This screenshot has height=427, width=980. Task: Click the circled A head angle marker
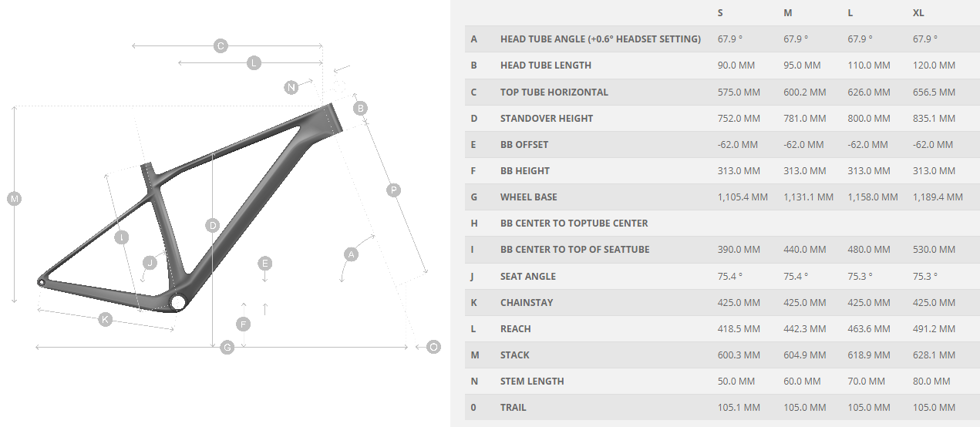coord(351,254)
